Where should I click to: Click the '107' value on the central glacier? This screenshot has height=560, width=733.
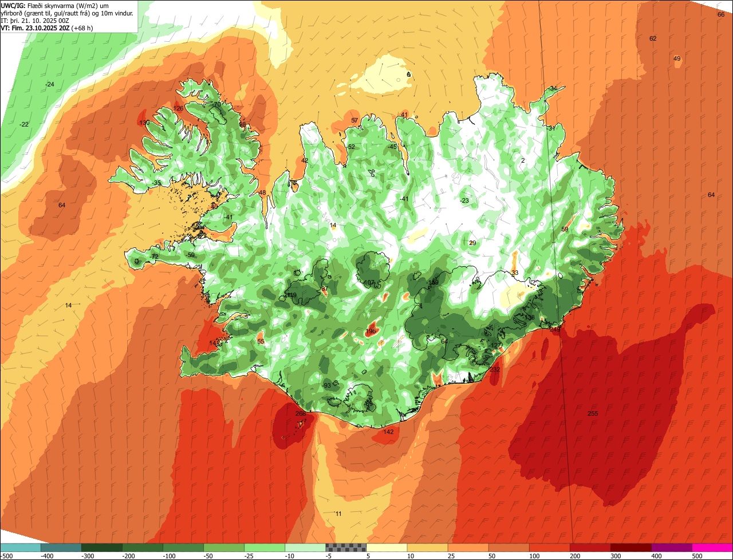(x=369, y=282)
